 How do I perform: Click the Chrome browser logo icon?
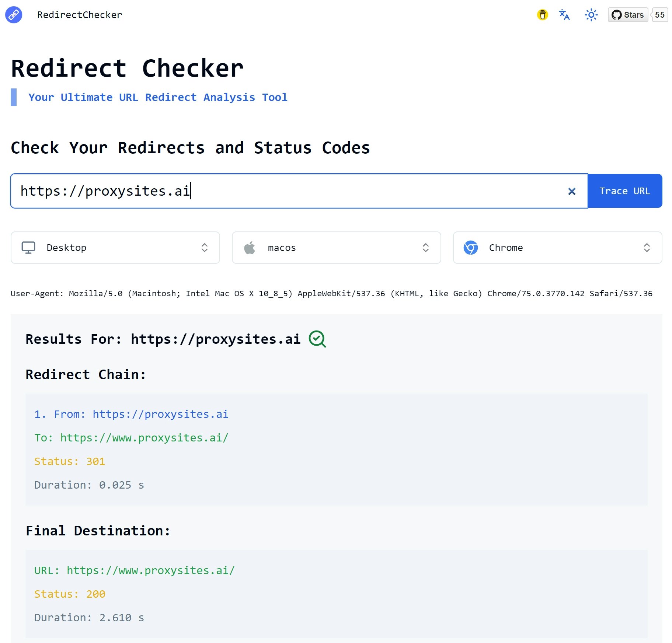[471, 248]
